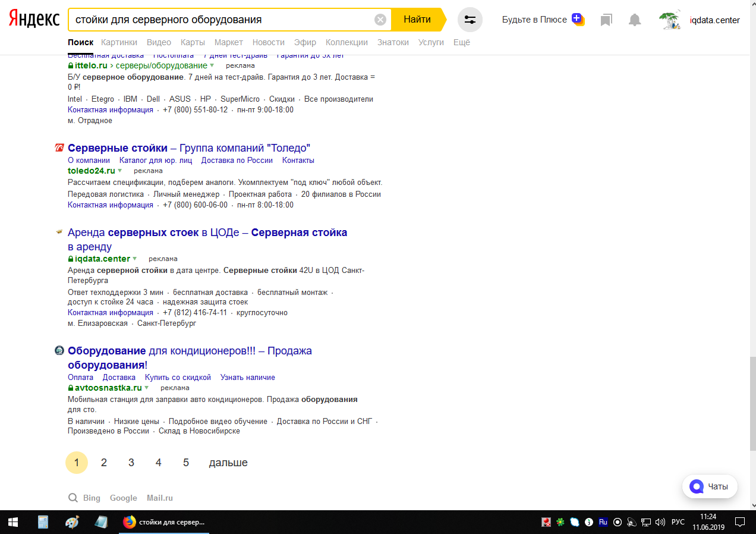The image size is (756, 534).
Task: Expand the ittelo.ru ad dropdown arrow
Action: (x=212, y=65)
